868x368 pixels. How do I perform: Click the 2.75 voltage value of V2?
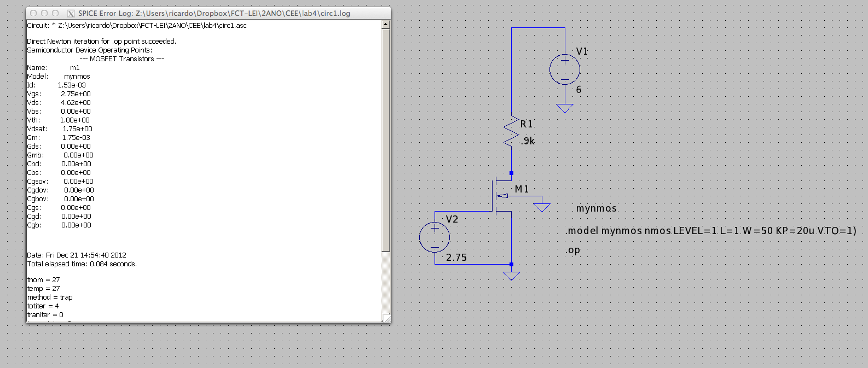coord(456,258)
